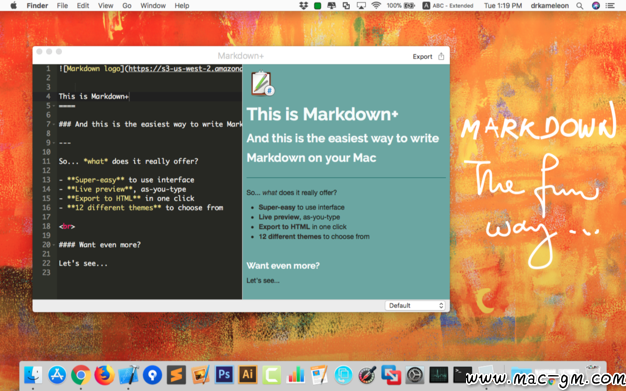Screen dimensions: 626x391
Task: Open Sublime Text from the dock
Action: 176,375
